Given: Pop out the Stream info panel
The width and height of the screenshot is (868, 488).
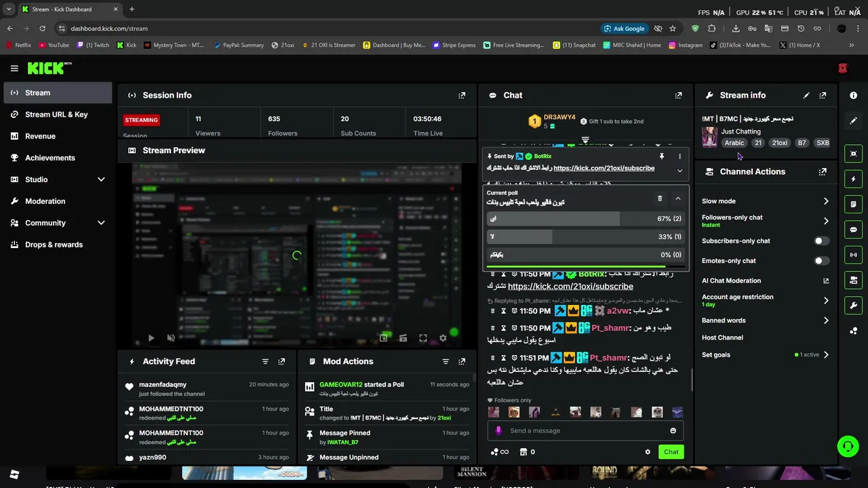Looking at the screenshot, I should (x=823, y=96).
